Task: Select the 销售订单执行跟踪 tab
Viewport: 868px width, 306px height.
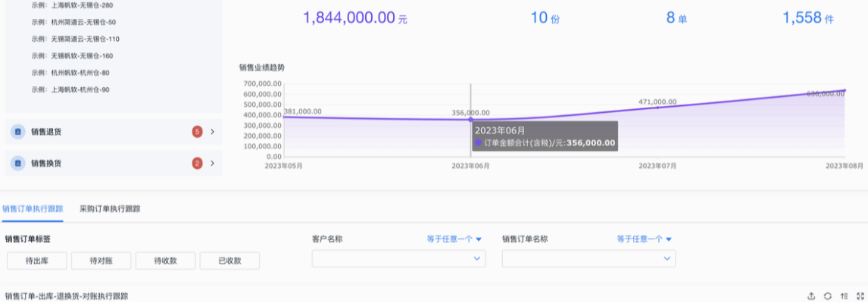Action: [x=33, y=208]
